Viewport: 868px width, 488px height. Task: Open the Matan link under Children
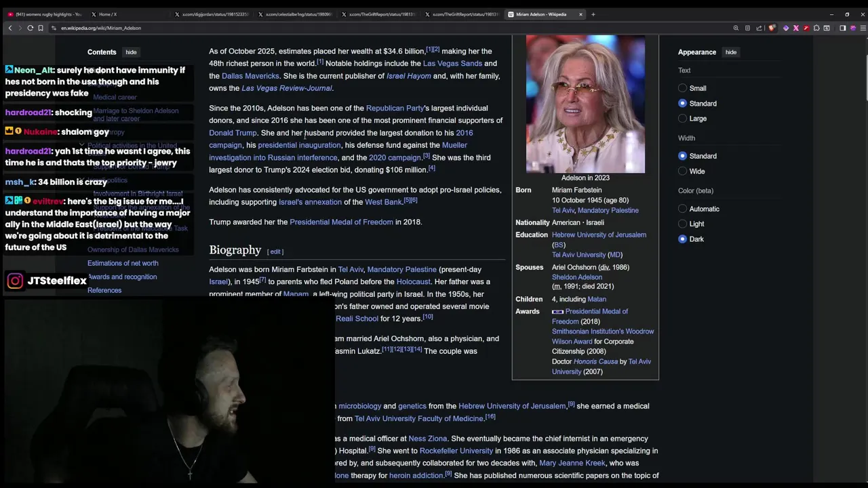[x=597, y=299]
